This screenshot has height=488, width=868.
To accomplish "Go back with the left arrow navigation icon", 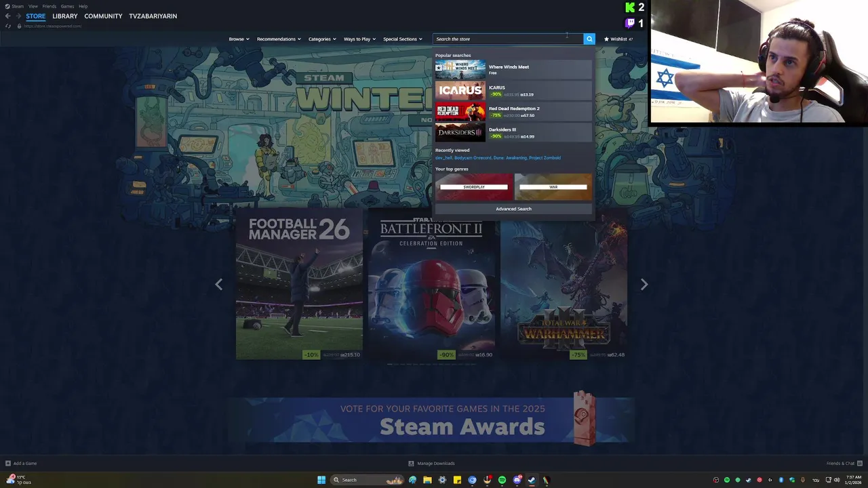I will pos(7,16).
